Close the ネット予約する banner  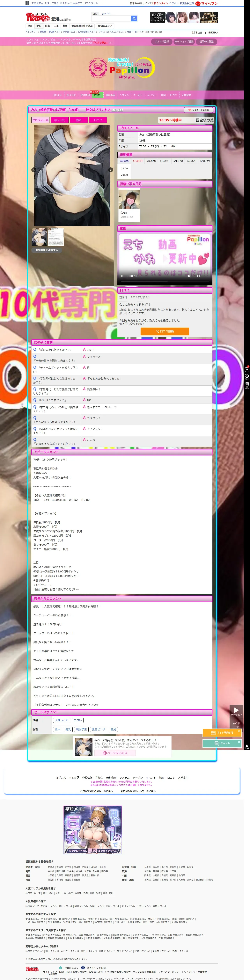(239, 731)
